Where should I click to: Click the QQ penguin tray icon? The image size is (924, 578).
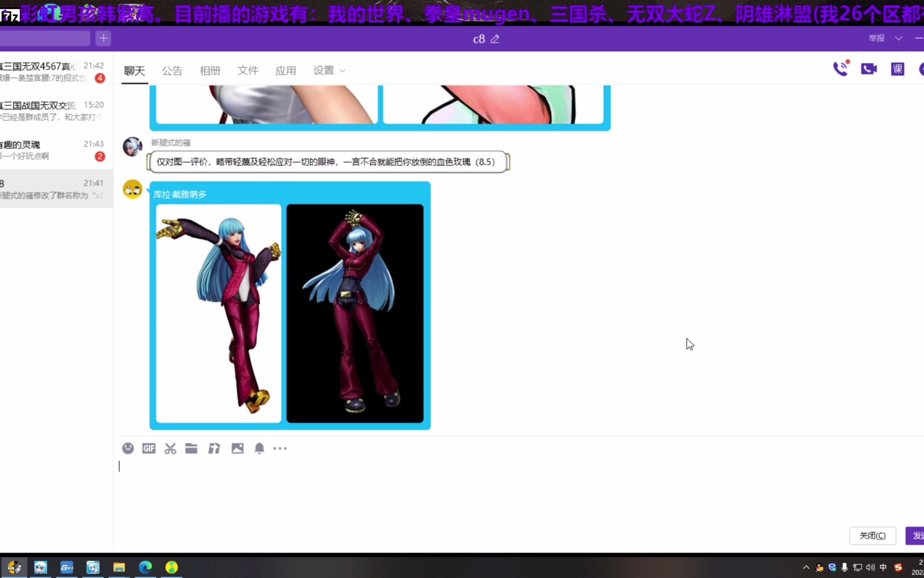coord(819,567)
